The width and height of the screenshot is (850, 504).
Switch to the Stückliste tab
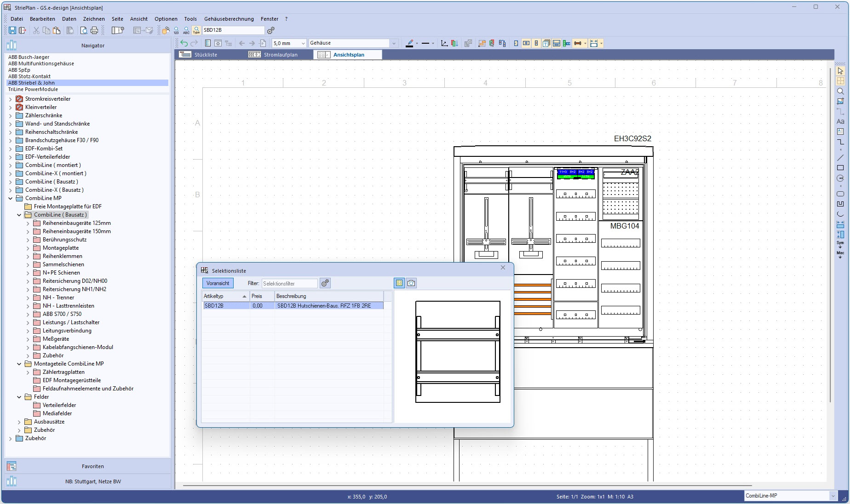[206, 55]
